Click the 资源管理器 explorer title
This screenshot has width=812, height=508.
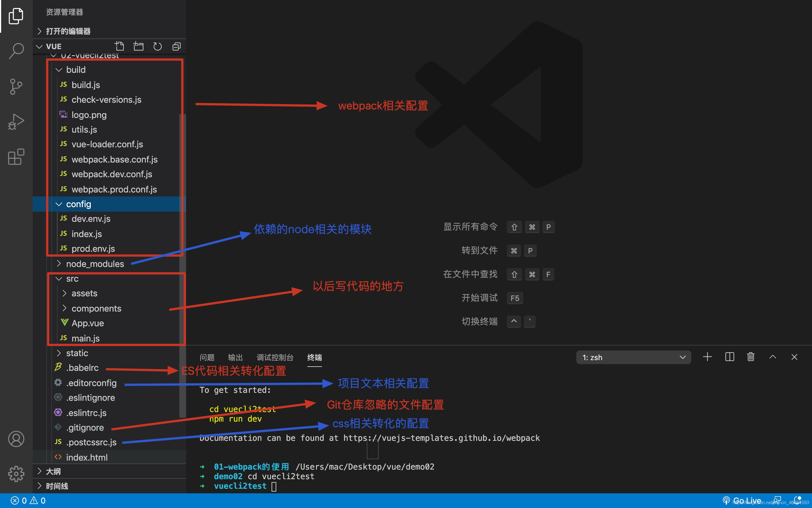point(64,12)
